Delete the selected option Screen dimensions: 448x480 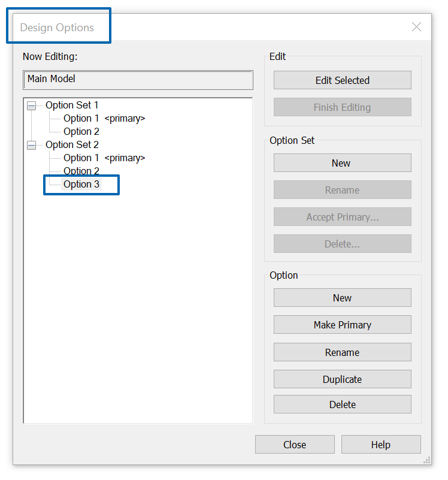342,404
